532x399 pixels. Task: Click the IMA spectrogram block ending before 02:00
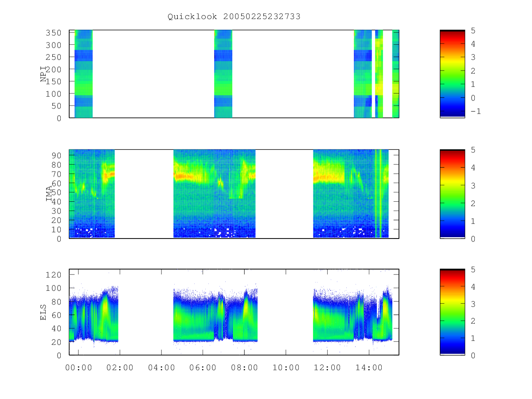click(92, 194)
